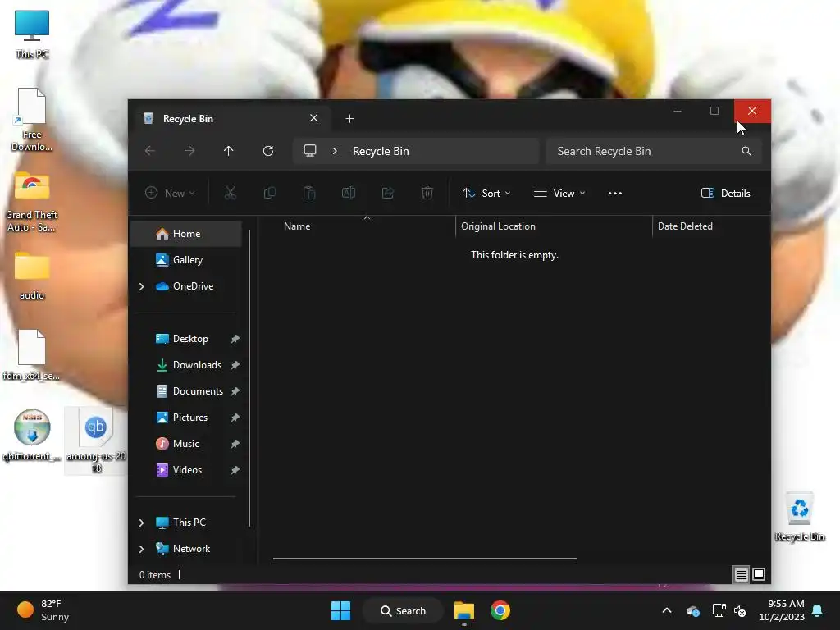
Task: Click the Cut scissors icon in toolbar
Action: pyautogui.click(x=231, y=193)
